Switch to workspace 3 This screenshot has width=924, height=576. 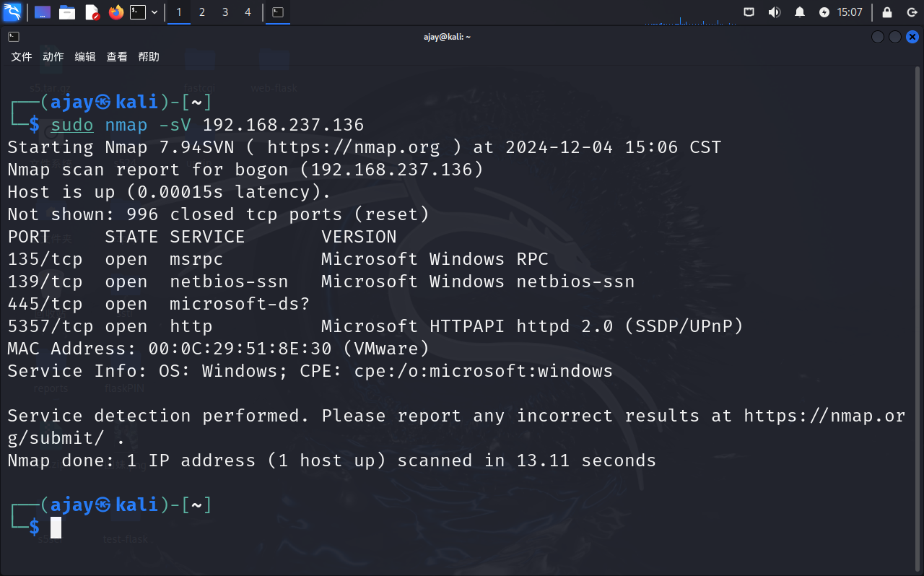click(225, 12)
